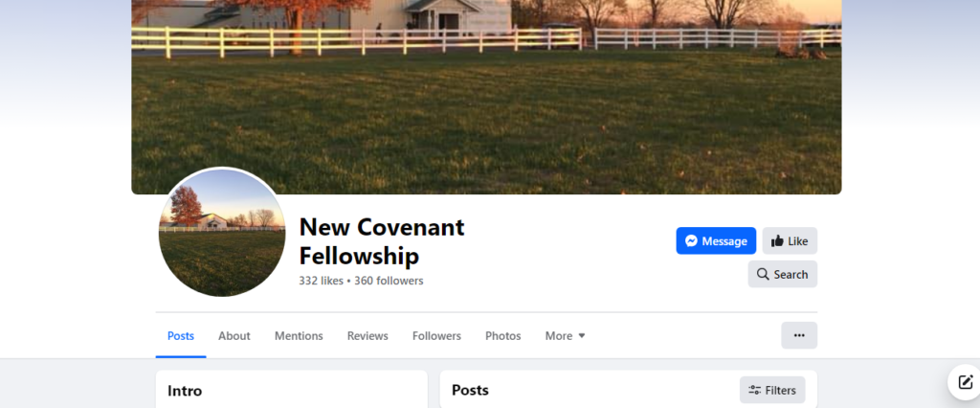The height and width of the screenshot is (408, 980).
Task: Click the Intro section heading
Action: point(185,391)
